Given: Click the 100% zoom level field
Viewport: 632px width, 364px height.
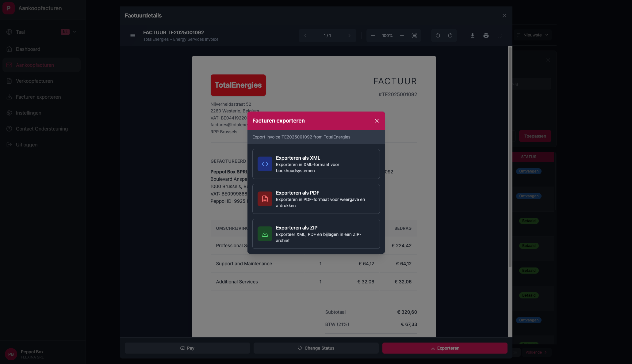Looking at the screenshot, I should 387,36.
